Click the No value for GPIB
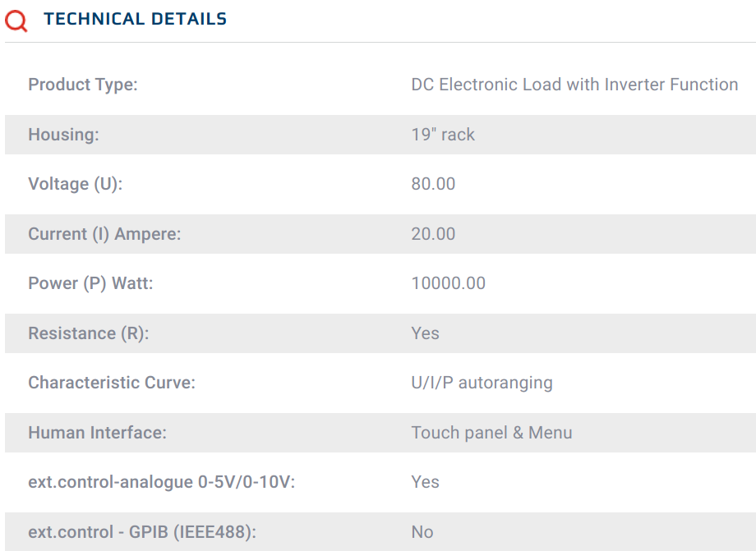The width and height of the screenshot is (756, 551). [x=422, y=532]
